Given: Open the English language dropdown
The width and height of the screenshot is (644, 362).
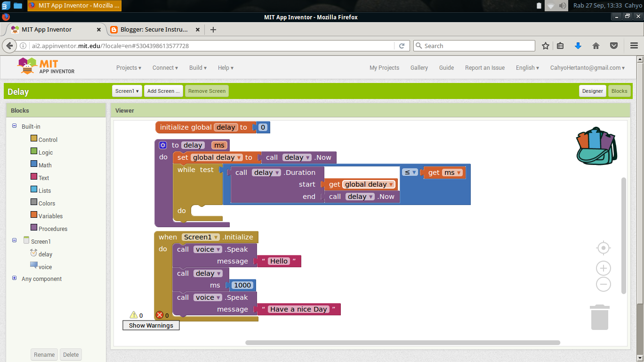Looking at the screenshot, I should (x=527, y=67).
